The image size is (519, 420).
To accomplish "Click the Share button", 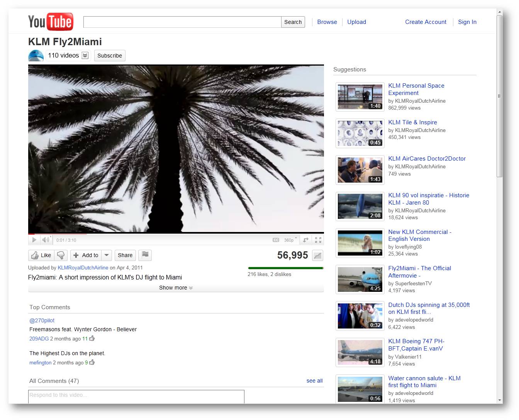I will [x=125, y=255].
